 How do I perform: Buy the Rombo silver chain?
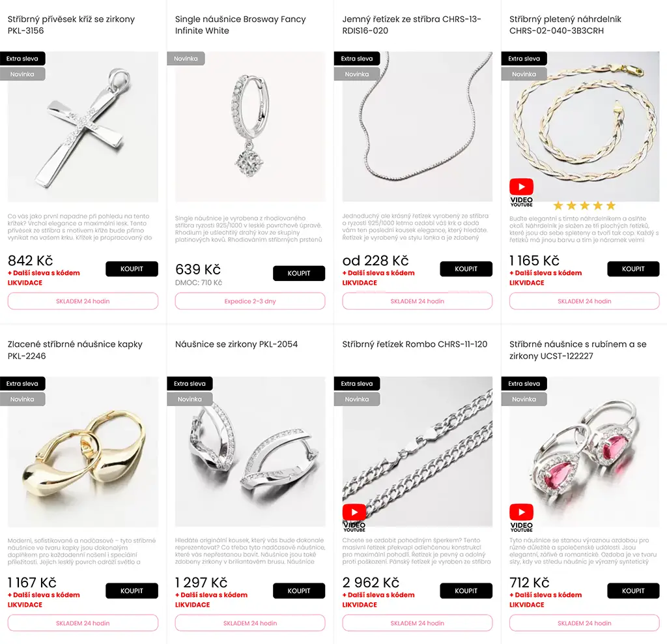click(466, 591)
